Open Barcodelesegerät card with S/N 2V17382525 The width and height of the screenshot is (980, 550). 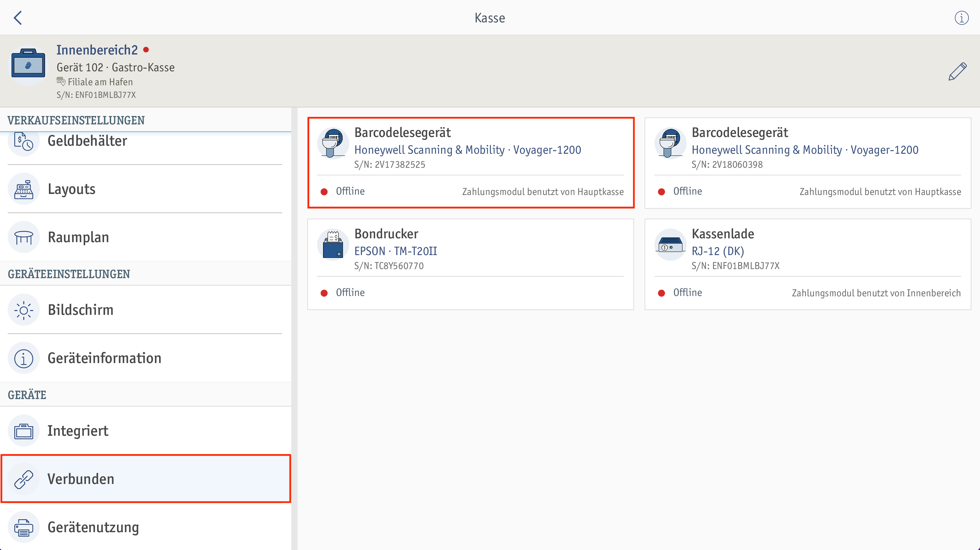point(470,163)
